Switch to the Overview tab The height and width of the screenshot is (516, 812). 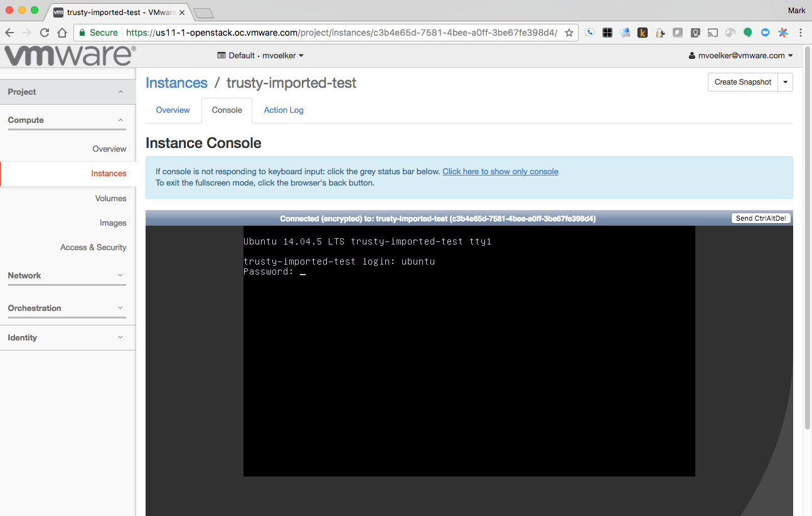pyautogui.click(x=173, y=110)
